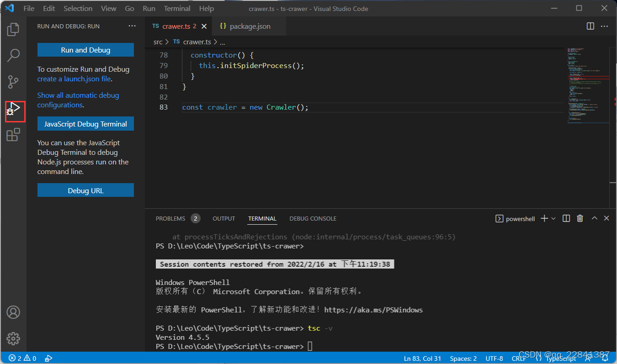Expand the terminal launch profile dropdown arrow

tap(553, 218)
